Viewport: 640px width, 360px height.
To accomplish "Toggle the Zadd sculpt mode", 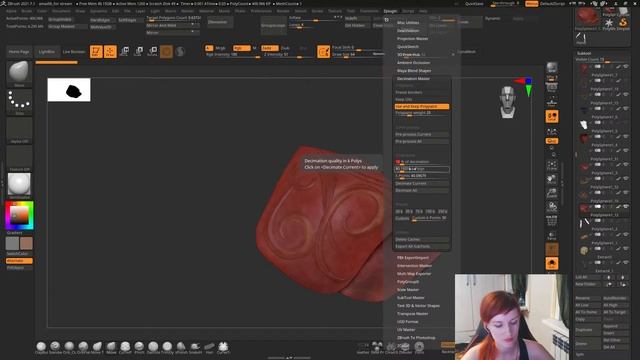I will click(x=269, y=48).
